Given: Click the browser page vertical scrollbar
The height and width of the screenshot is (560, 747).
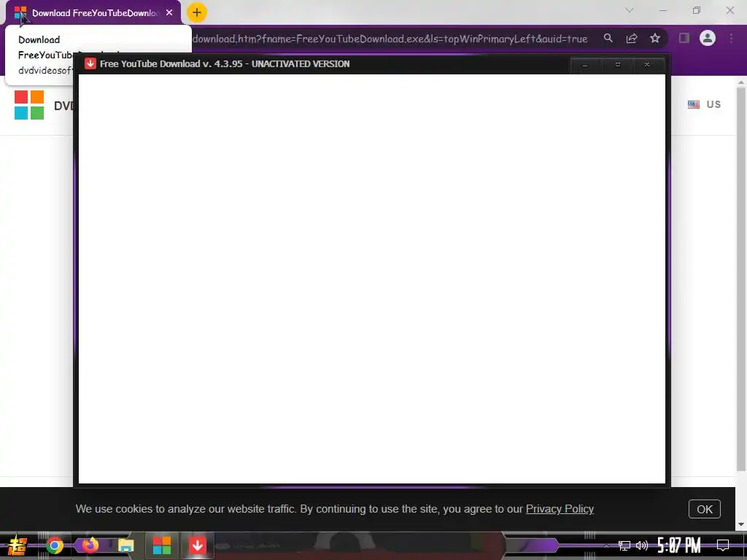Looking at the screenshot, I should tap(741, 279).
